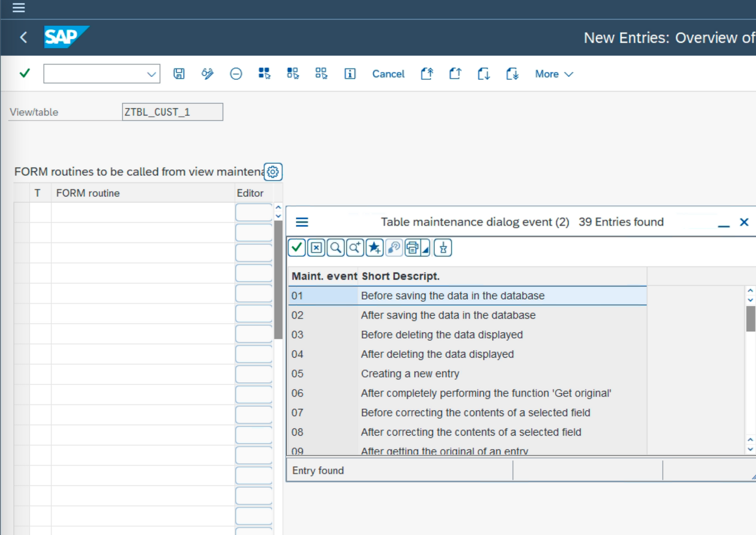The image size is (756, 535).
Task: Click the Find Next magnifier-plus icon
Action: [x=355, y=248]
